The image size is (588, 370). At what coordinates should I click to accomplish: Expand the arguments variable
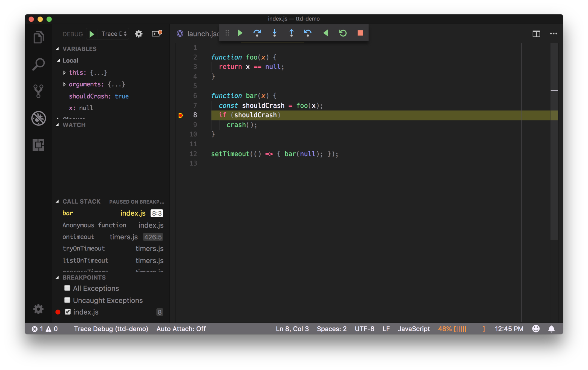(64, 84)
